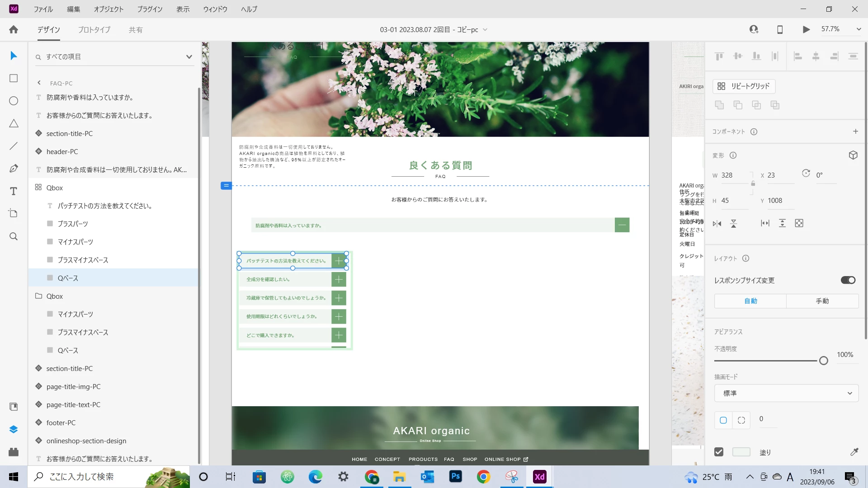Select the 手動 resize option
The image size is (868, 488).
click(x=822, y=301)
